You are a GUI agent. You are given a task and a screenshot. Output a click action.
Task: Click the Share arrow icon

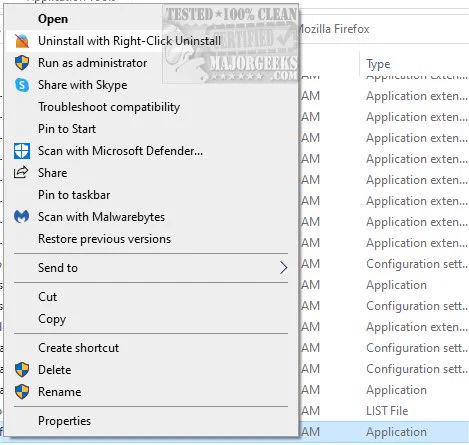coord(21,172)
